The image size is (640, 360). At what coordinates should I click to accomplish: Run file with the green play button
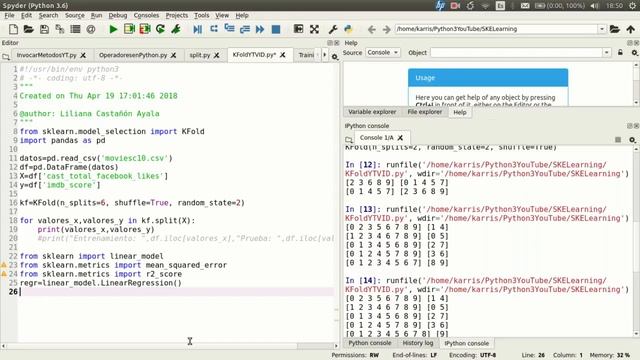coord(113,29)
